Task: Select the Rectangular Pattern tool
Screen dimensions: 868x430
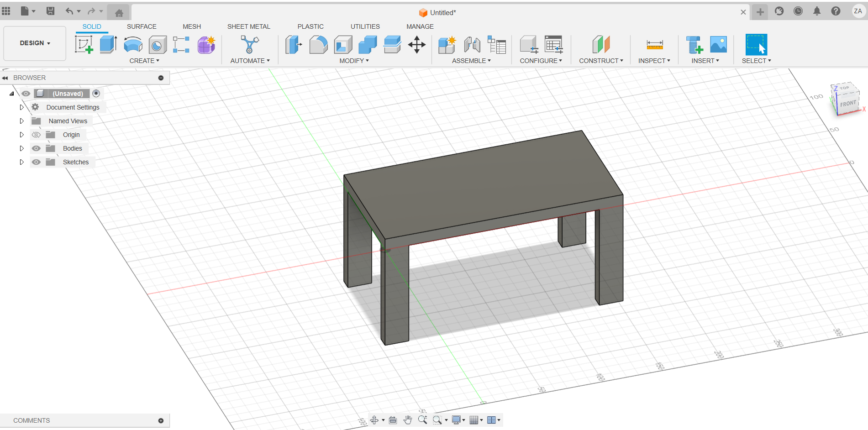Action: coord(181,45)
